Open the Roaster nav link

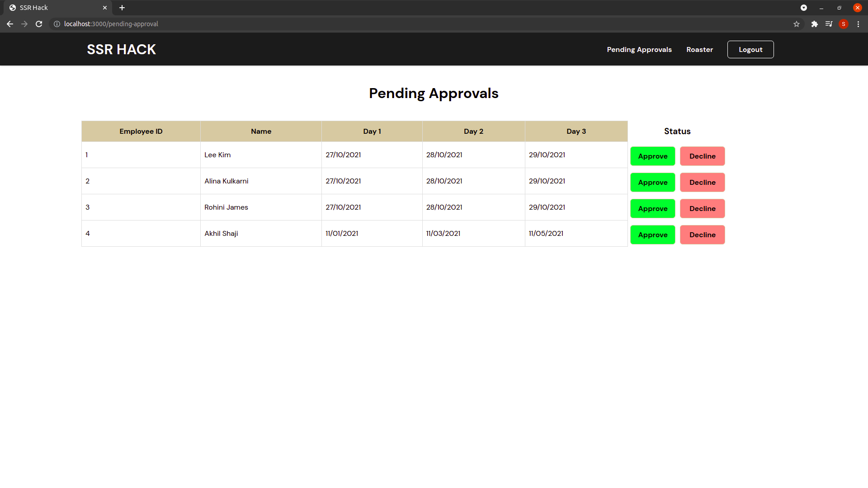pyautogui.click(x=699, y=50)
